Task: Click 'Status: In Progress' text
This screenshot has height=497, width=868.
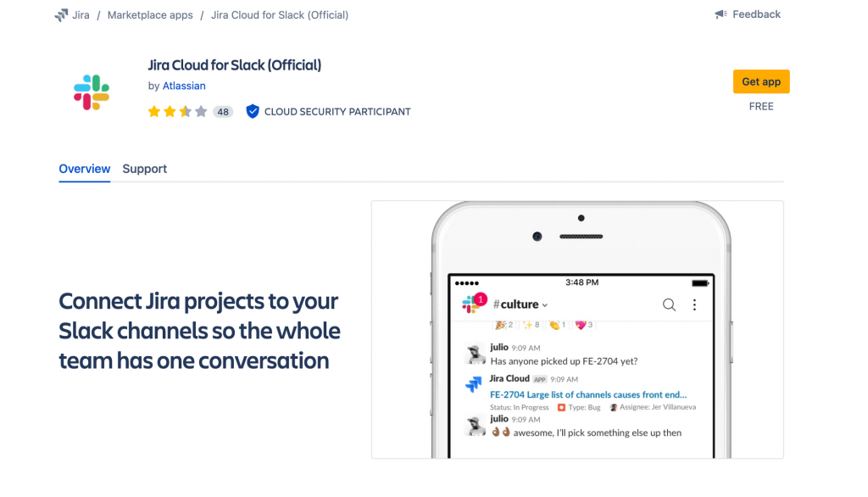Action: pos(520,407)
